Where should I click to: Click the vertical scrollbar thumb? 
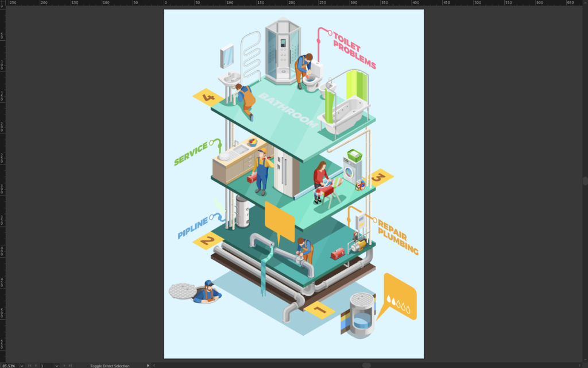pos(585,181)
